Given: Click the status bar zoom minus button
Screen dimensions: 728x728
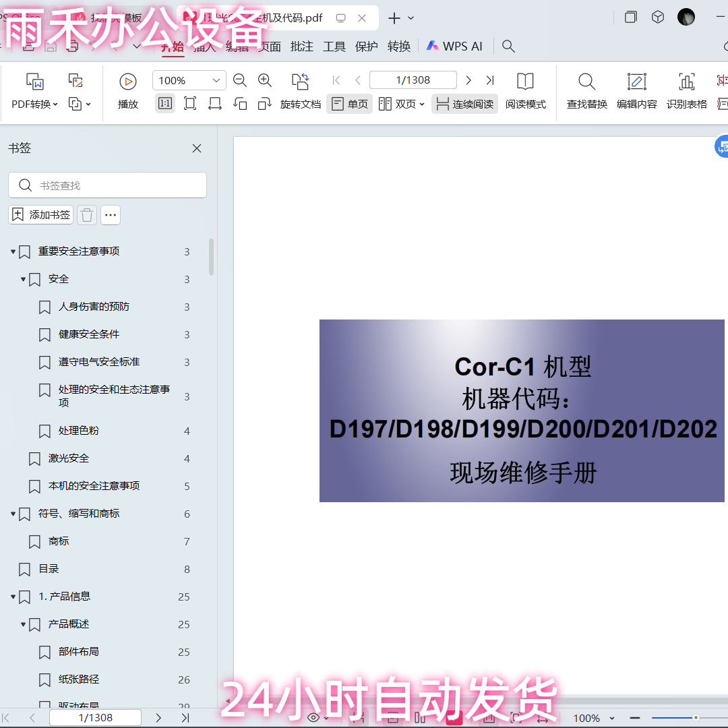Looking at the screenshot, I should [x=635, y=719].
